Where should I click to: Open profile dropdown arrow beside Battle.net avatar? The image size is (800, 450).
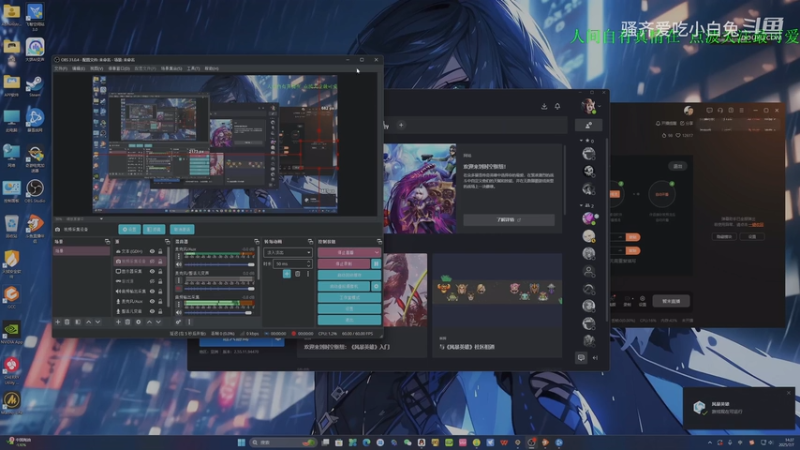[x=599, y=107]
